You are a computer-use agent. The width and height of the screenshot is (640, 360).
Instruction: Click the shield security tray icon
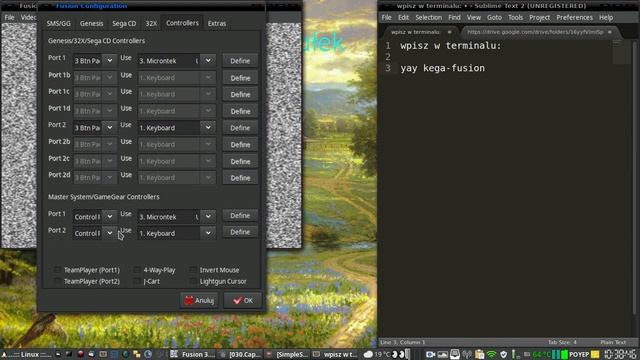(x=504, y=354)
